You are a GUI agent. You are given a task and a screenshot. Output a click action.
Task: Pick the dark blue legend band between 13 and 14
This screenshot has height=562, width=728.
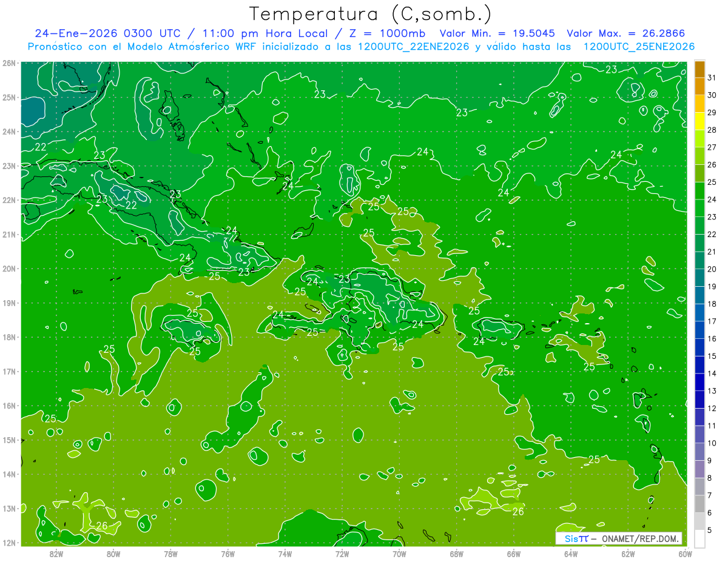(700, 382)
